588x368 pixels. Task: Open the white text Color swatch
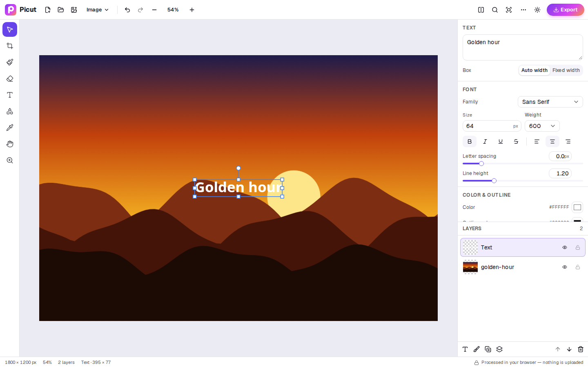[577, 207]
